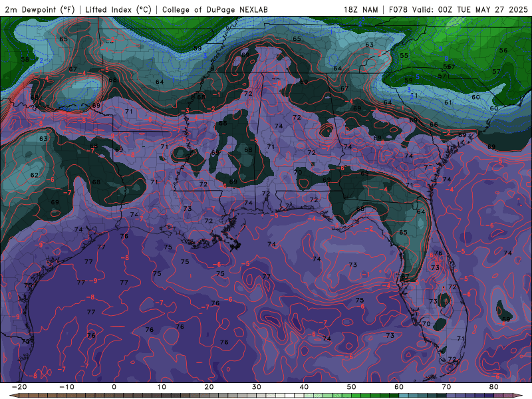This screenshot has width=532, height=399.
Task: Click the 30 label on the color scale
Action: point(257,387)
